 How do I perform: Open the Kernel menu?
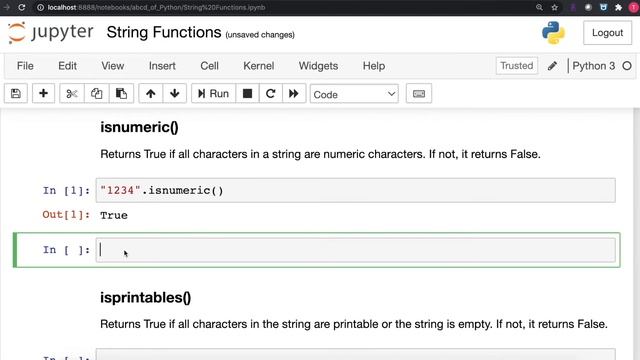click(x=258, y=66)
